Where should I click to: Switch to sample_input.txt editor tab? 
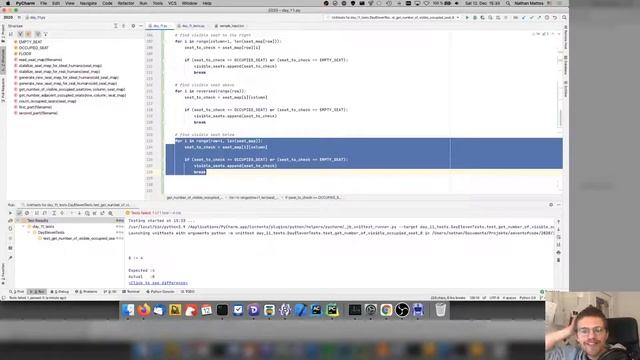click(x=231, y=26)
